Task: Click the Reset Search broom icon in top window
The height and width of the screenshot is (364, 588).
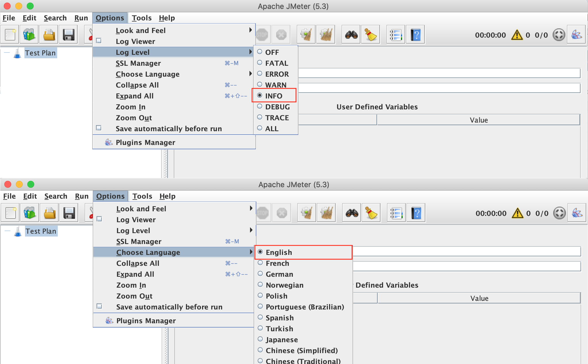Action: coord(371,35)
